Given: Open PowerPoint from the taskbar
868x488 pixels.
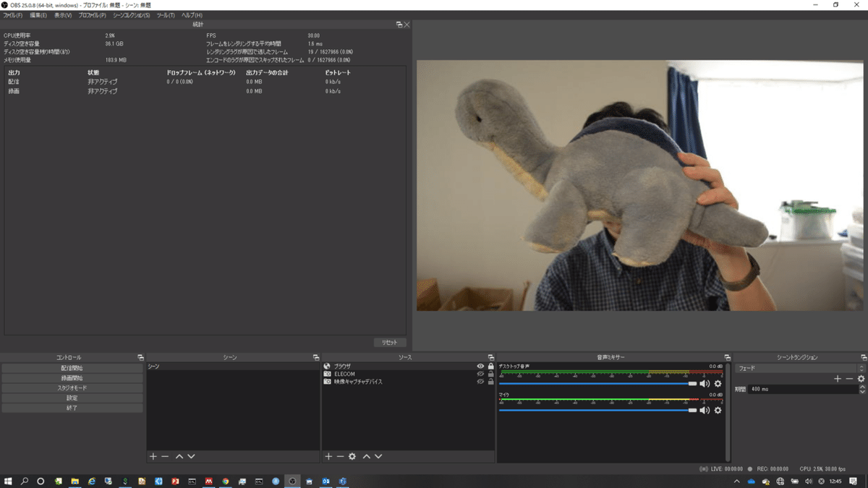Looking at the screenshot, I should tap(175, 481).
